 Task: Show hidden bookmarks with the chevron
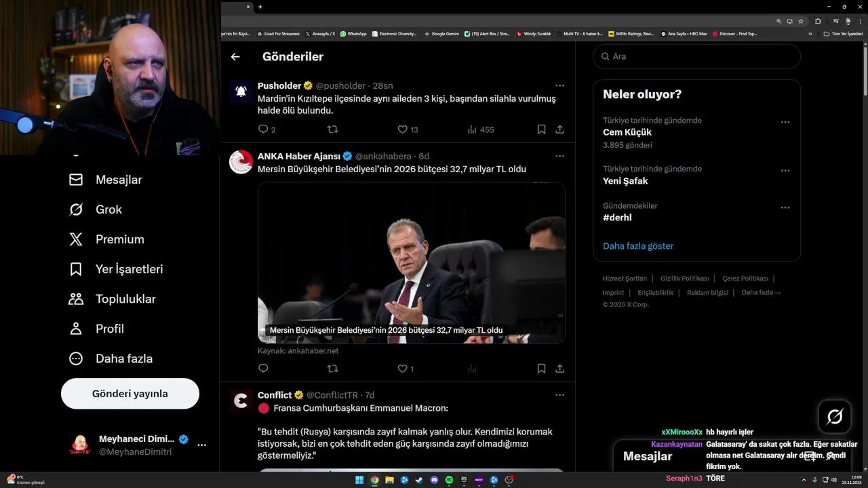810,33
